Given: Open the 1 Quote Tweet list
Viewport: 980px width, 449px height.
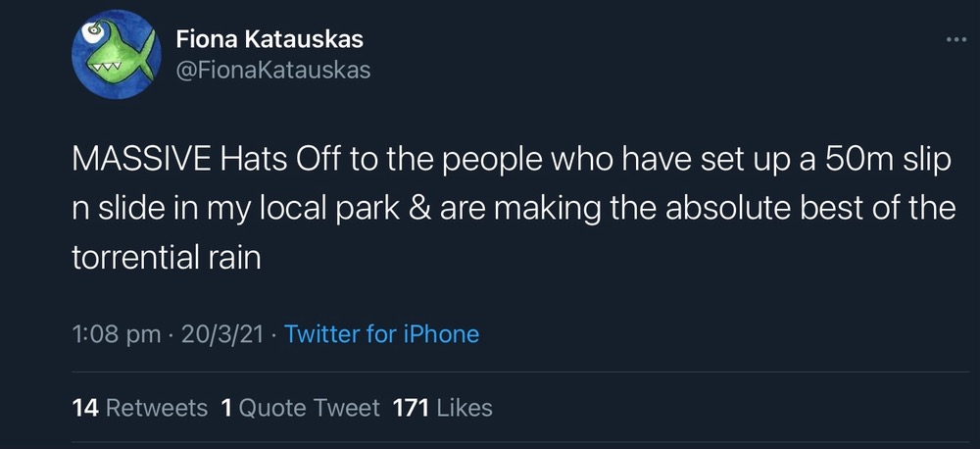Looking at the screenshot, I should click(301, 407).
